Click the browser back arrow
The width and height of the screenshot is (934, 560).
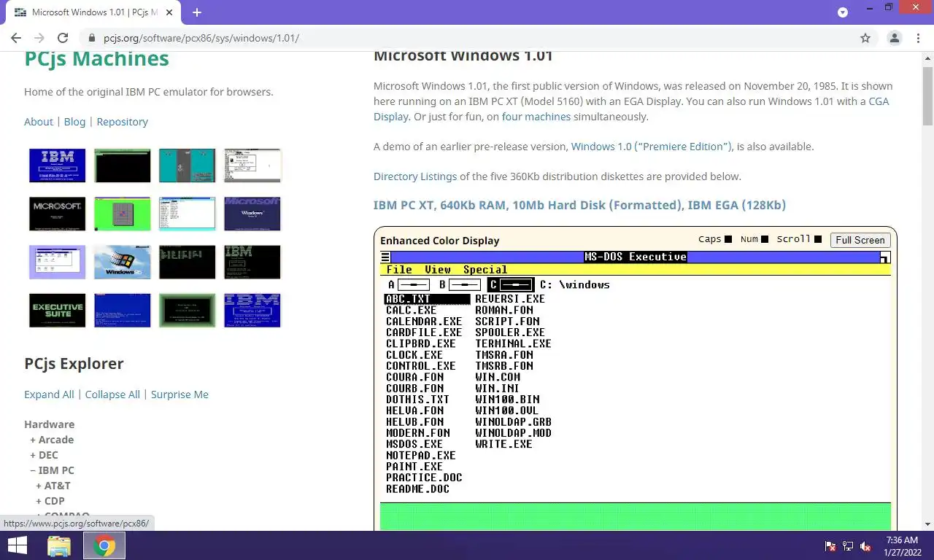pos(16,38)
